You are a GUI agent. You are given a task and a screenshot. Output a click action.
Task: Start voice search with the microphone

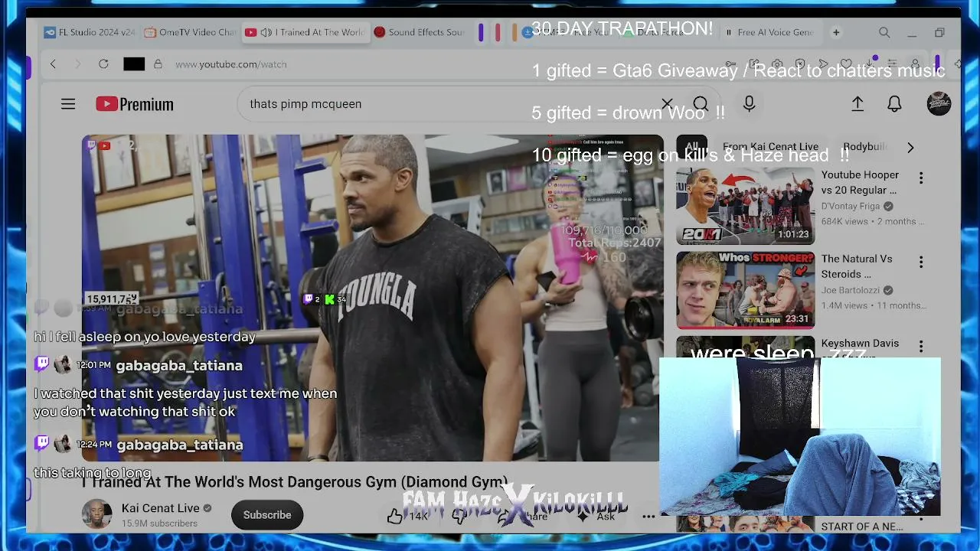(749, 104)
